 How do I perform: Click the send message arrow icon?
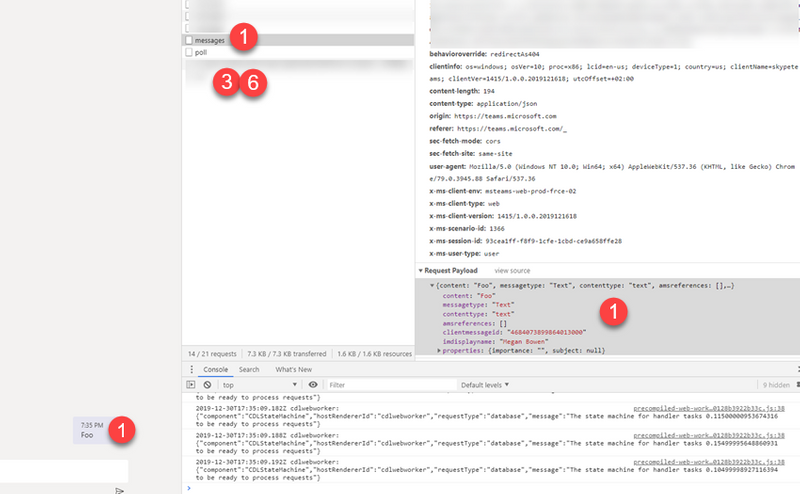point(119,490)
